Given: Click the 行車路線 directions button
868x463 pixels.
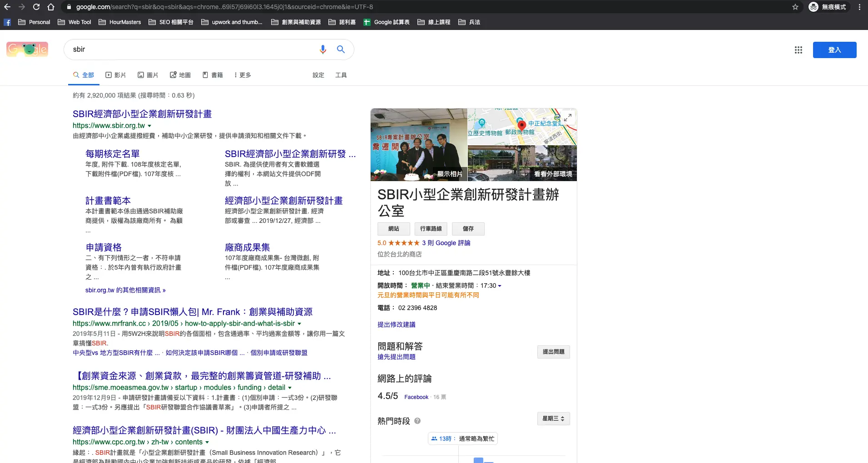Looking at the screenshot, I should pos(431,229).
